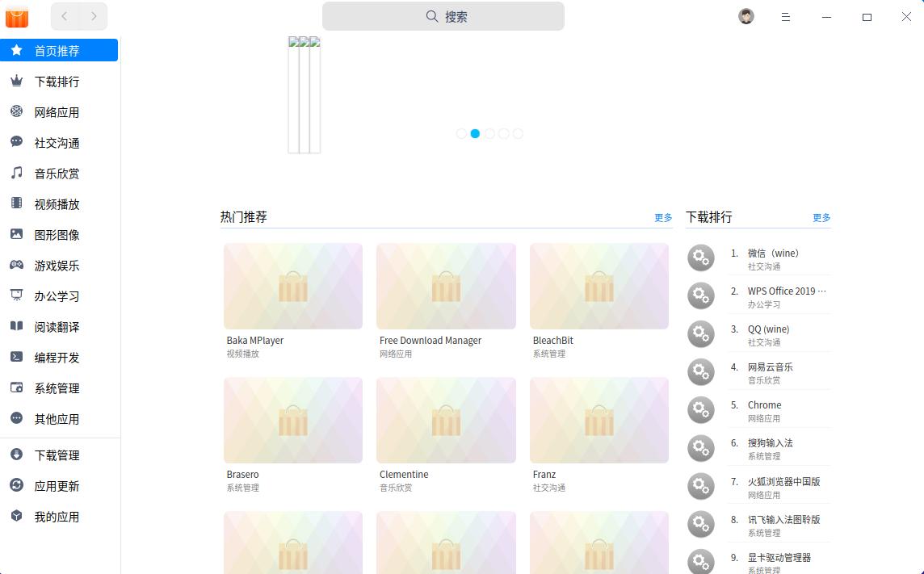Open WPS Office 2019 in ranking list

[x=787, y=291]
